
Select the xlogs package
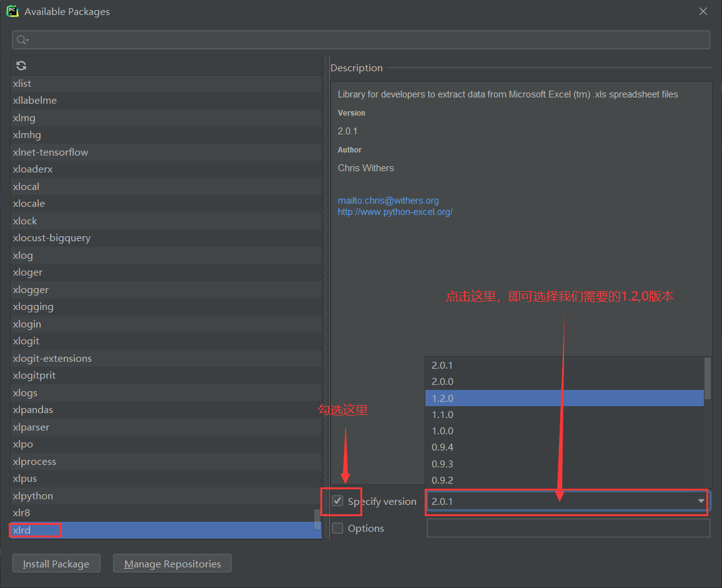point(166,392)
